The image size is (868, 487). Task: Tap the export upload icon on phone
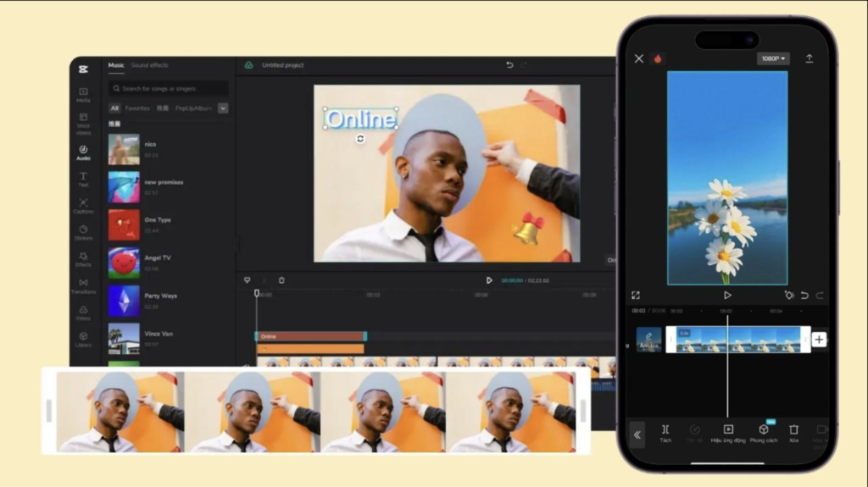pos(809,58)
